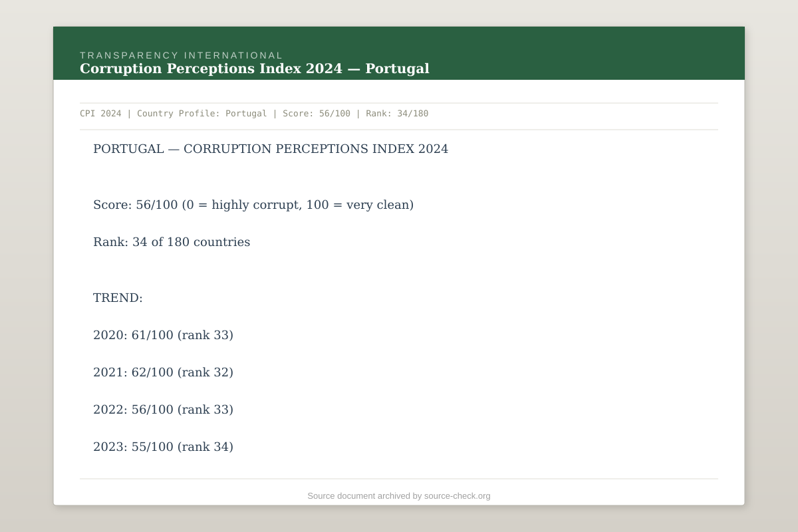Select the Rank: 34/180 metadata entry
The height and width of the screenshot is (532, 798).
[x=397, y=113]
